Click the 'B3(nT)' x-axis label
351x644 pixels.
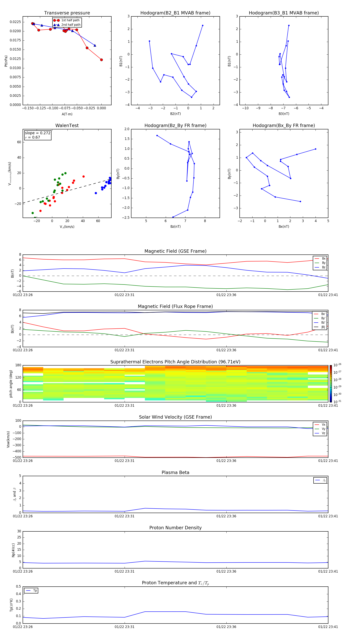[x=284, y=114]
